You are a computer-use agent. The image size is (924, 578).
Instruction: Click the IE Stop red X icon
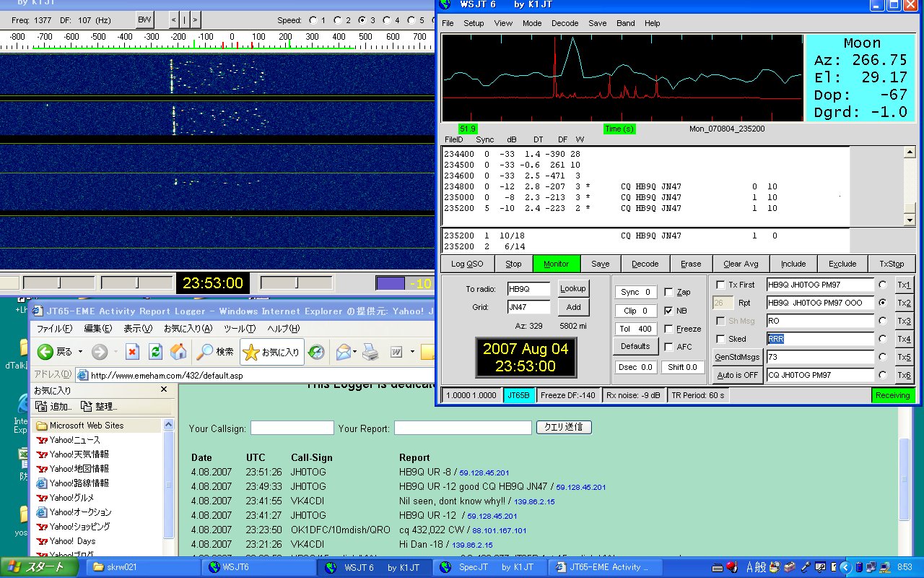point(132,352)
